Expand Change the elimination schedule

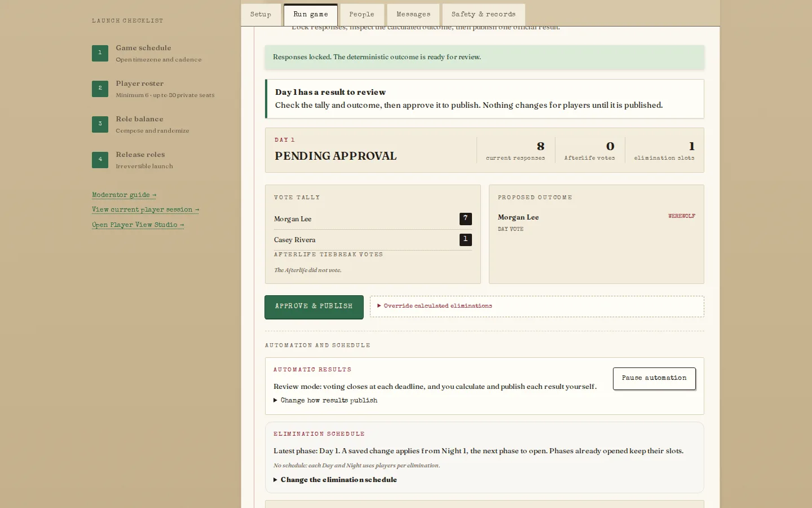[x=335, y=480]
